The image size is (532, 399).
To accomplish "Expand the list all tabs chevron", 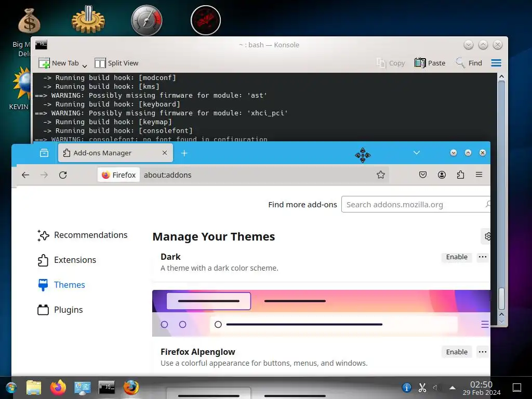I will (417, 153).
